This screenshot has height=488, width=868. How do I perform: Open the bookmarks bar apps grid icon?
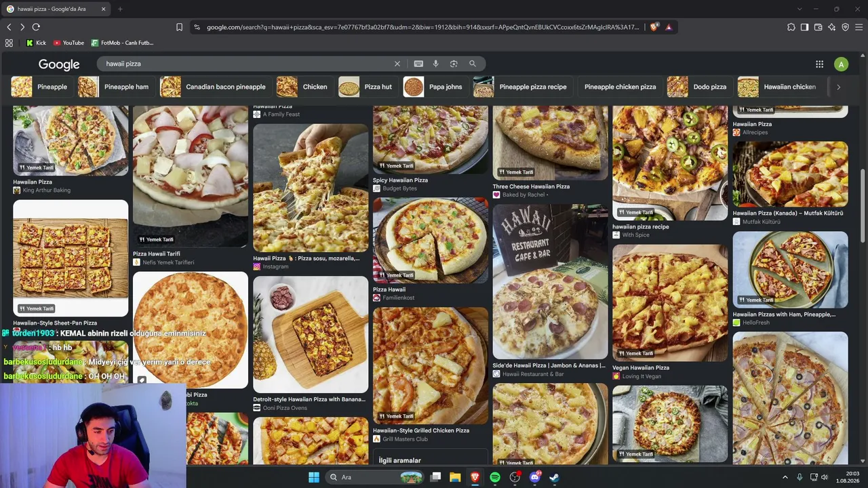[x=9, y=43]
